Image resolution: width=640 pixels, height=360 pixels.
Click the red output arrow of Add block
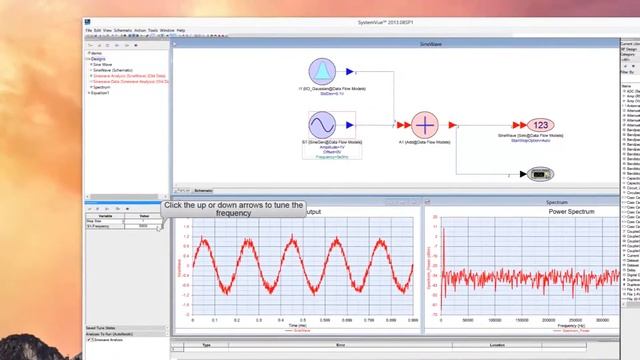tap(452, 125)
